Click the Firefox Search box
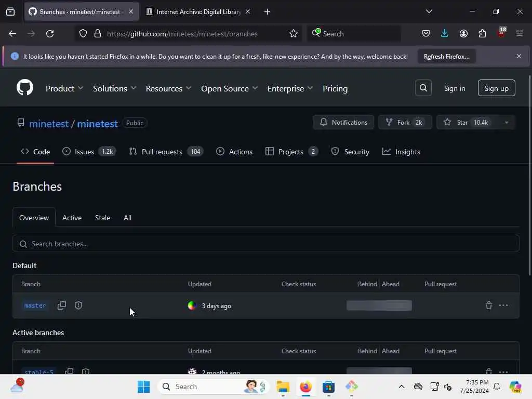Screen dimensions: 532x399 tap(353, 34)
